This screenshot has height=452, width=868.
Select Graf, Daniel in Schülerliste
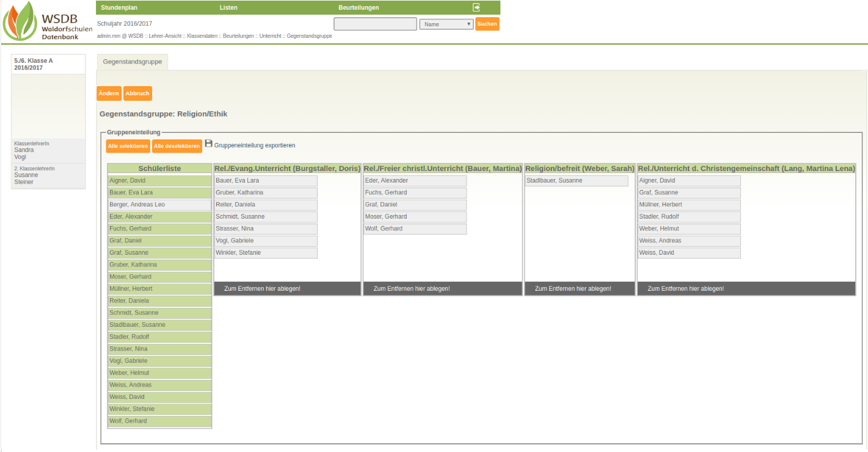coord(159,241)
